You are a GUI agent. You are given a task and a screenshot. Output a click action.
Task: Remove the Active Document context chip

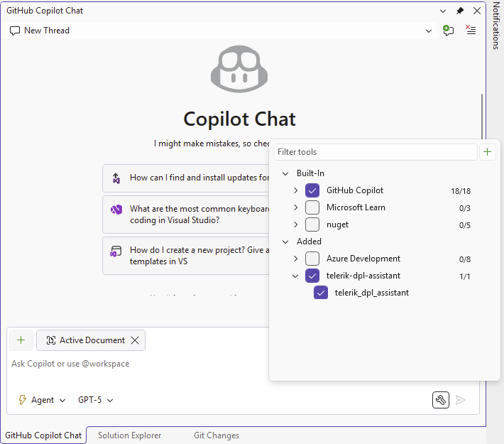tap(135, 340)
